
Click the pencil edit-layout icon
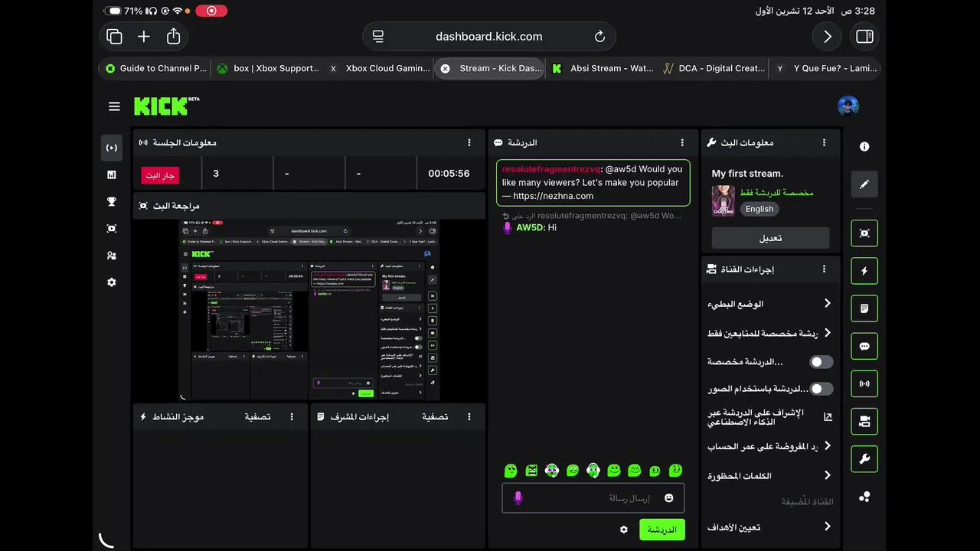point(864,184)
